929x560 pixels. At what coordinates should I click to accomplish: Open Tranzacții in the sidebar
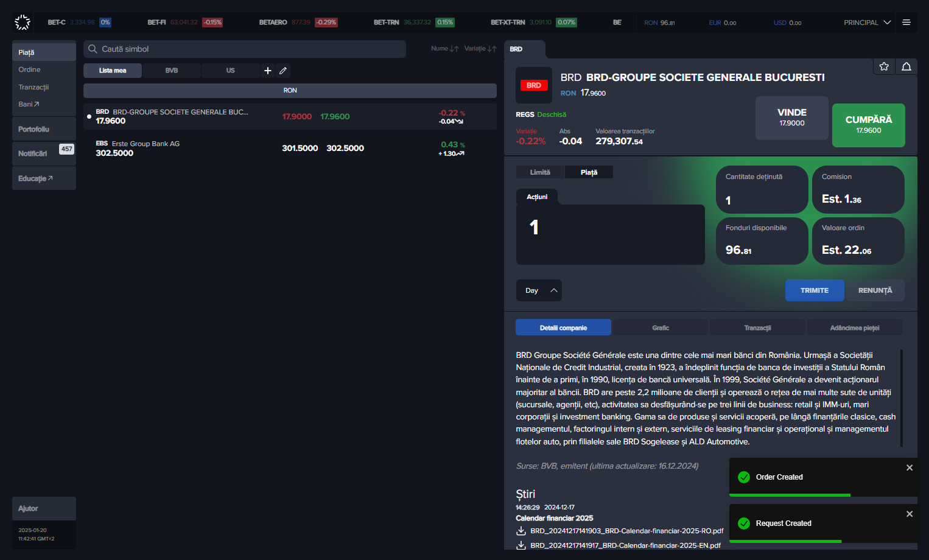(x=33, y=87)
